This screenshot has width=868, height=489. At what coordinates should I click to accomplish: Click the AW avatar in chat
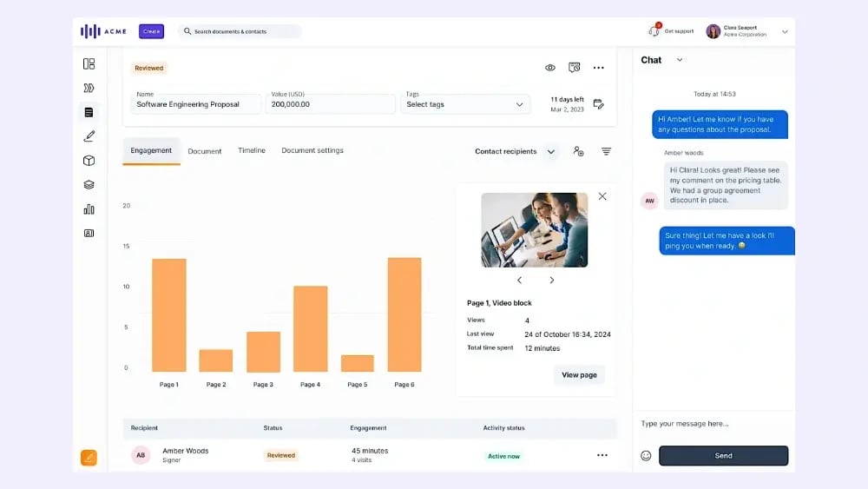tap(649, 201)
